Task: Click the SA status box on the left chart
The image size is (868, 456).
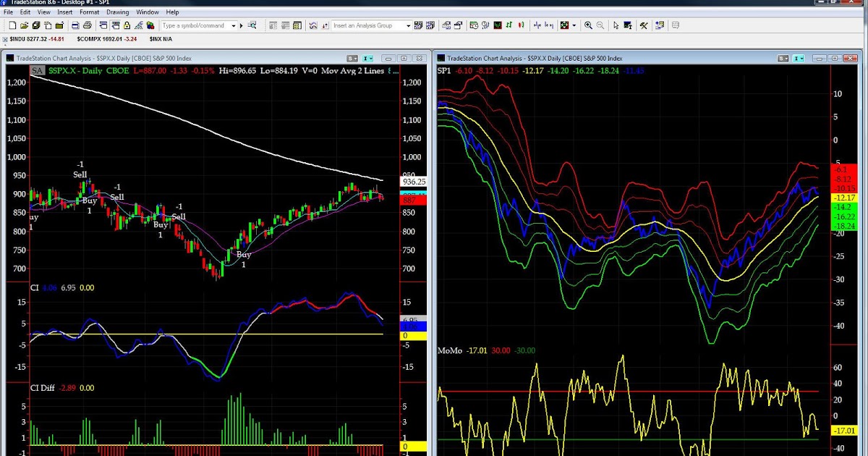Action: pyautogui.click(x=38, y=71)
